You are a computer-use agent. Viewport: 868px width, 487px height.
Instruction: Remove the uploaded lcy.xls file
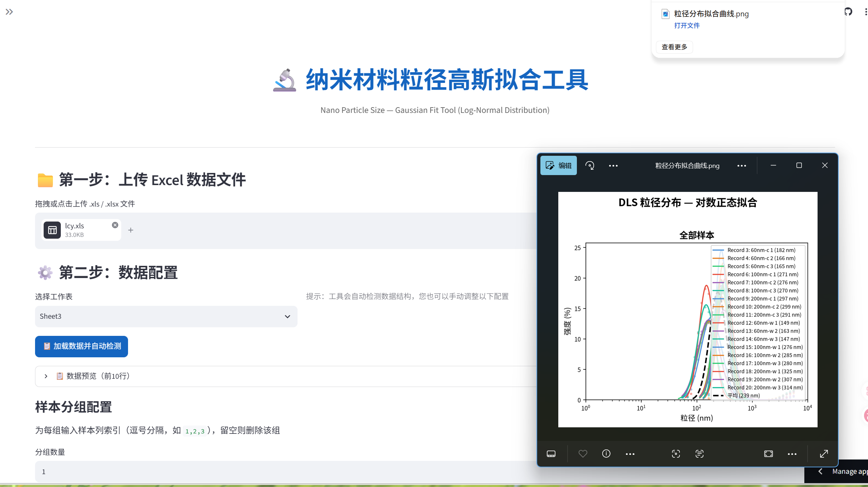[x=115, y=225]
